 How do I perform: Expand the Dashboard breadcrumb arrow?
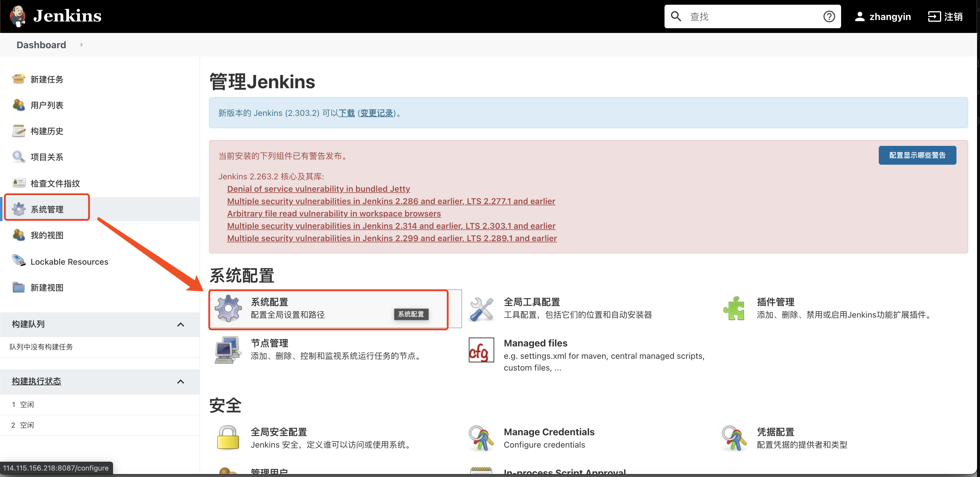click(82, 44)
